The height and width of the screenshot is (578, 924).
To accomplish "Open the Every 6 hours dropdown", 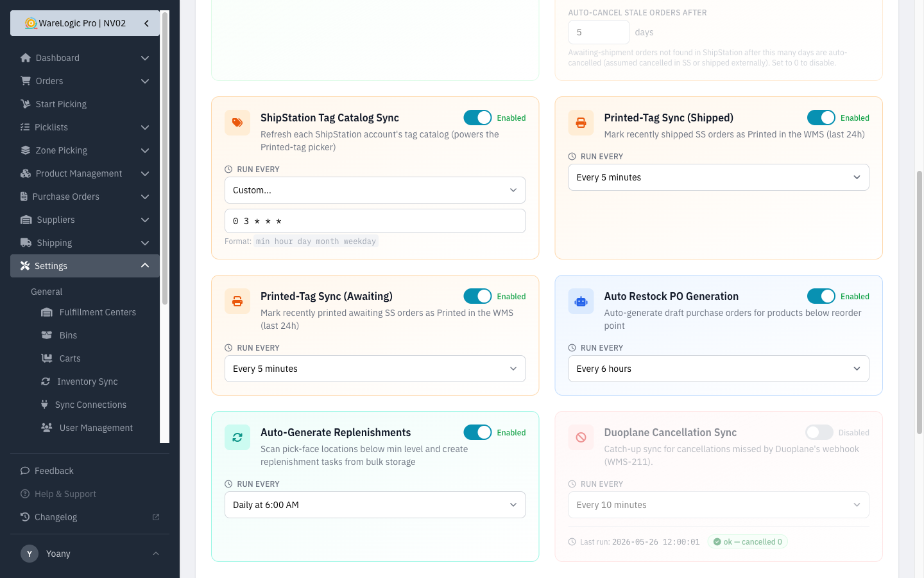I will tap(719, 369).
